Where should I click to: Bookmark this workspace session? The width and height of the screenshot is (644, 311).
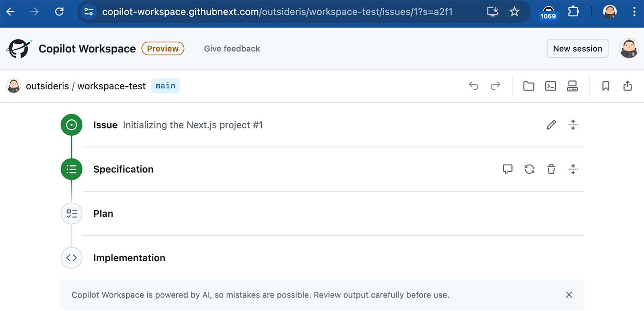point(606,86)
